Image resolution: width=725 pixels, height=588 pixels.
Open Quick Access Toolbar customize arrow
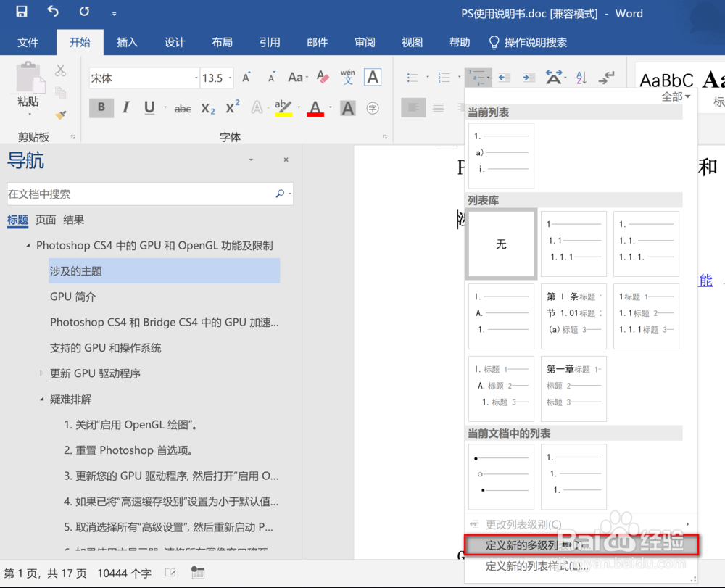(x=115, y=13)
